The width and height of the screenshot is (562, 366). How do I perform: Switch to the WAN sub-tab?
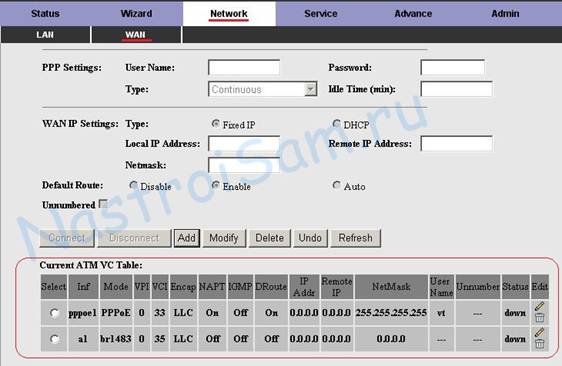[x=136, y=35]
